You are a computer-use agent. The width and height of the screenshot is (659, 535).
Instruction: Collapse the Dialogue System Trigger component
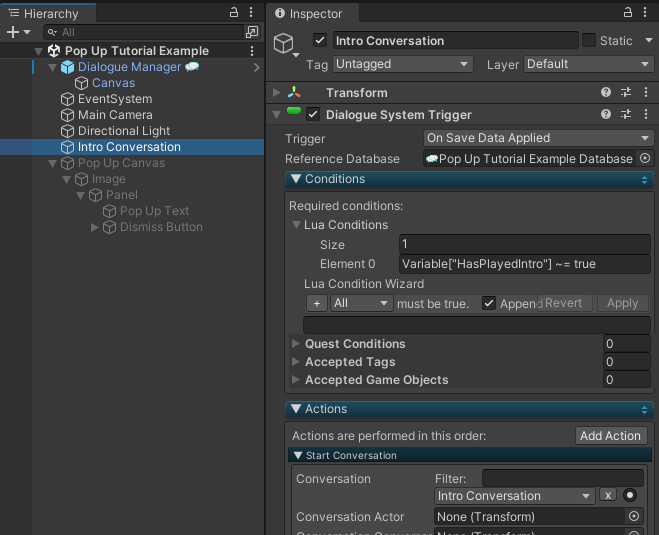tap(277, 114)
